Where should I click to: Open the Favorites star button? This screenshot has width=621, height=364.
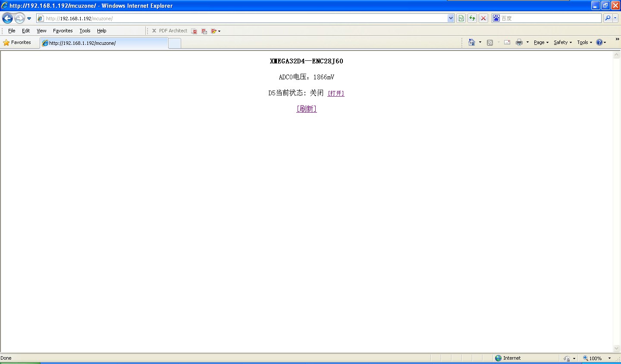[x=17, y=42]
